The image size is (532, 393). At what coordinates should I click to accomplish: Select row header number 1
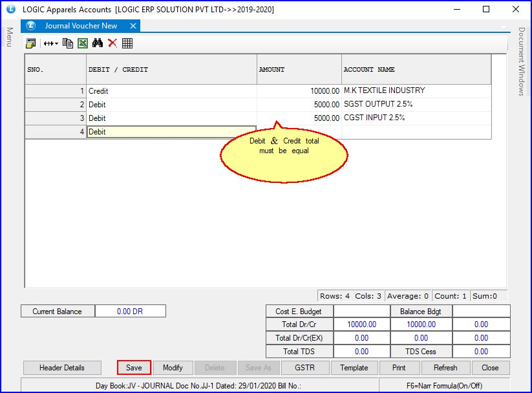click(x=56, y=91)
